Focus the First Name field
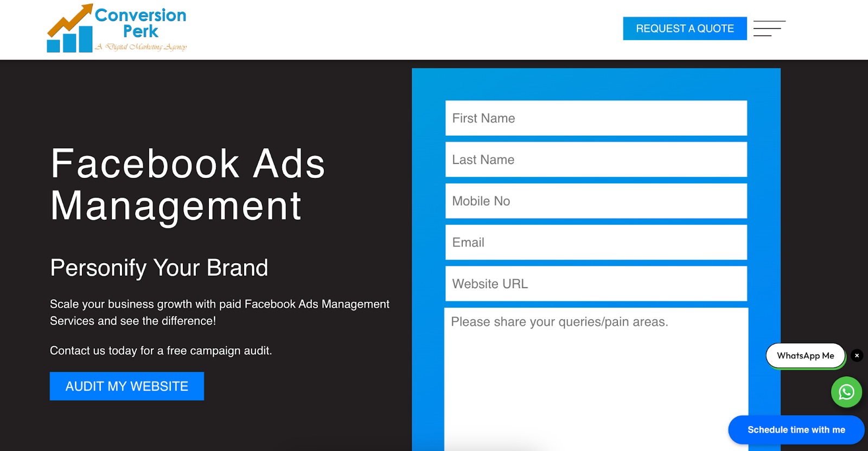 point(596,118)
